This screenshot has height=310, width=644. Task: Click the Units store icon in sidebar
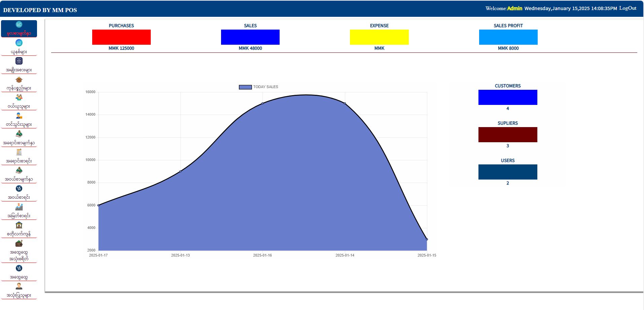click(19, 43)
